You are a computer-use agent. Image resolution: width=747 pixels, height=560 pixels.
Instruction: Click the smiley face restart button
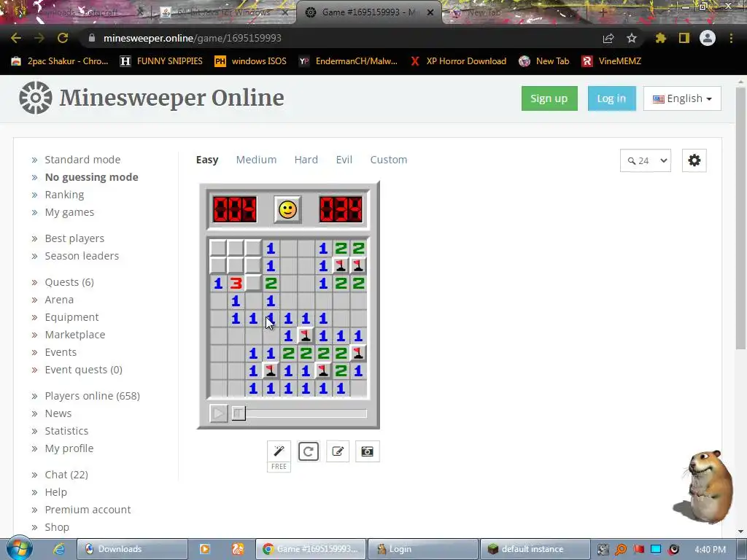coord(287,209)
